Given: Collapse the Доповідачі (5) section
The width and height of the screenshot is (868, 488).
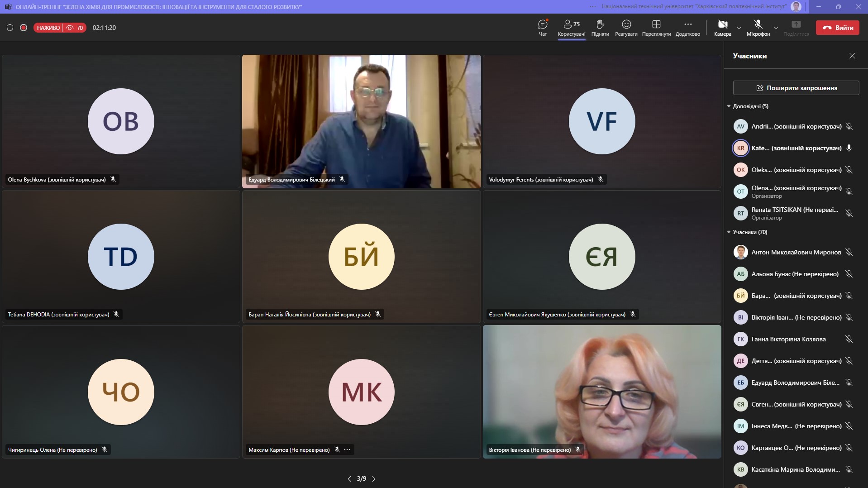Looking at the screenshot, I should click(748, 106).
